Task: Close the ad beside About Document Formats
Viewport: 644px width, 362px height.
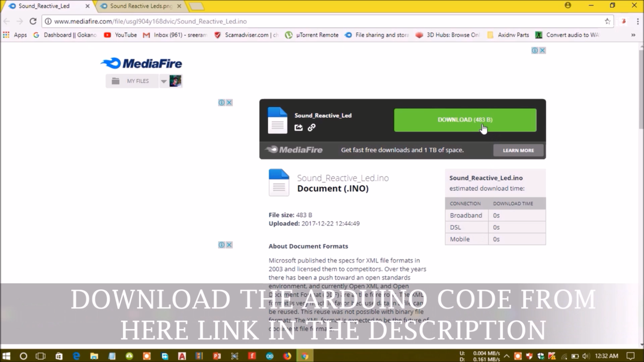Action: click(229, 245)
